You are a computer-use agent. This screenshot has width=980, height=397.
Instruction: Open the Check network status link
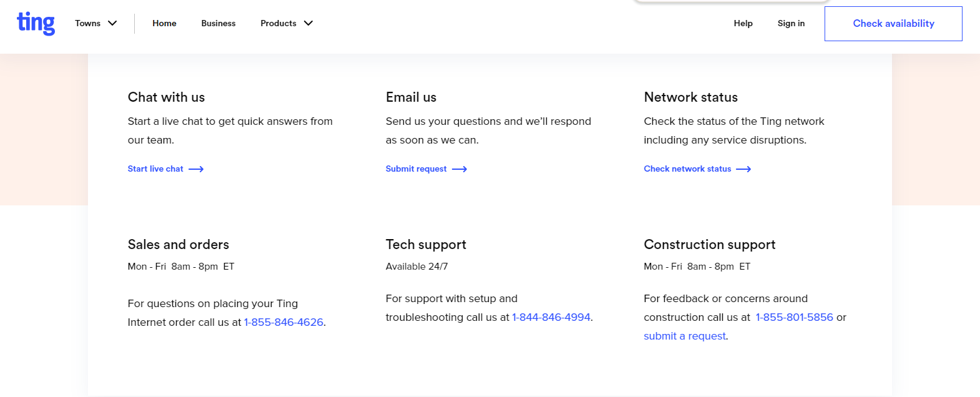pos(687,169)
